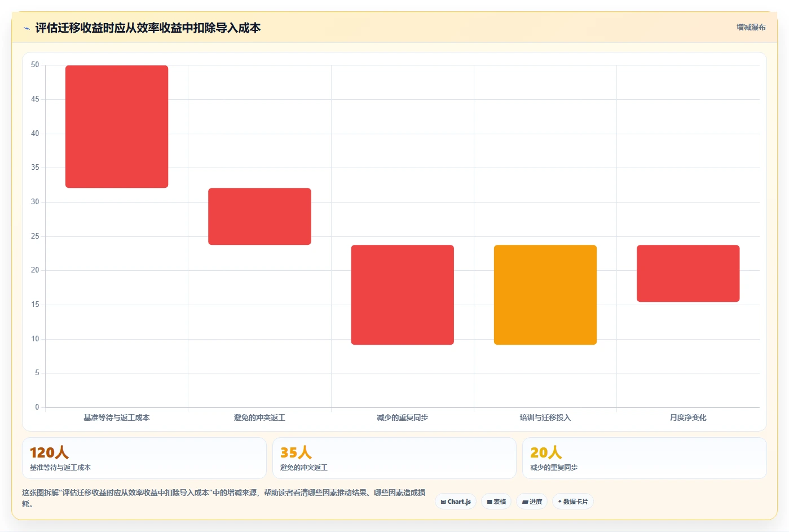Click the 增减瀑布 label in the header

coord(751,27)
